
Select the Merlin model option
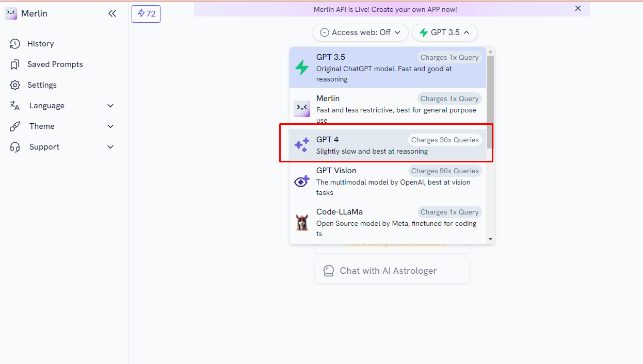pyautogui.click(x=388, y=109)
